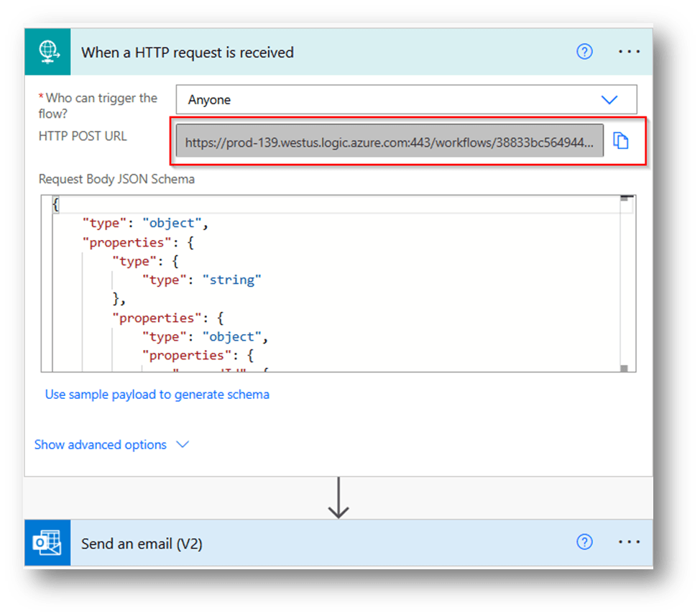This screenshot has width=700, height=616.
Task: Copy the HTTP POST URL
Action: click(x=621, y=141)
